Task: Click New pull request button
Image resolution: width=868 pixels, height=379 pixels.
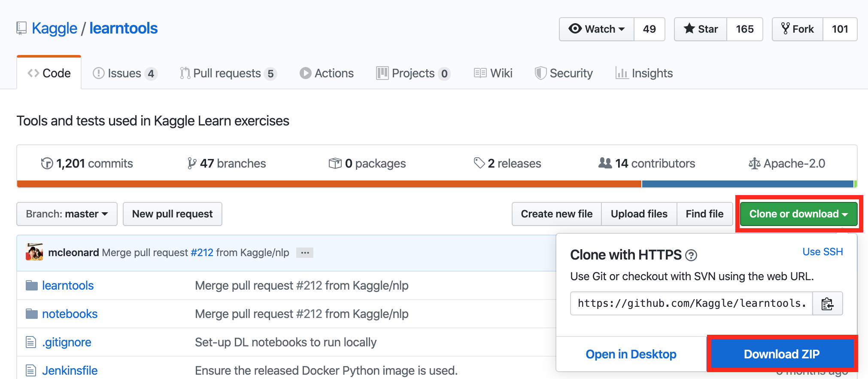Action: (x=173, y=214)
